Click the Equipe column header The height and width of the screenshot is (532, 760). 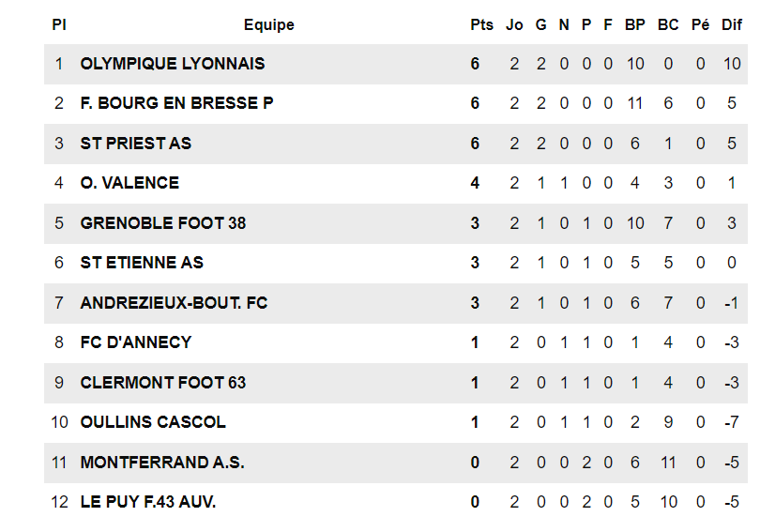pyautogui.click(x=268, y=25)
